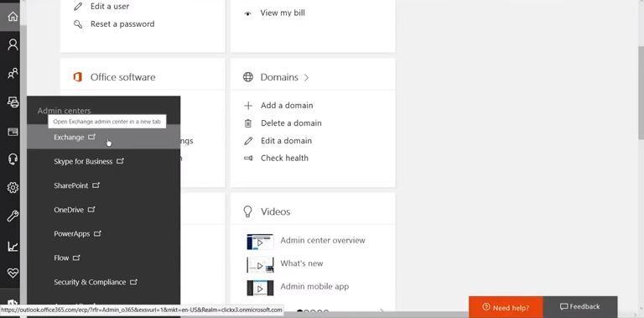Screen dimensions: 644x318
Task: Open Resources printer icon in sidebar
Action: click(x=13, y=102)
